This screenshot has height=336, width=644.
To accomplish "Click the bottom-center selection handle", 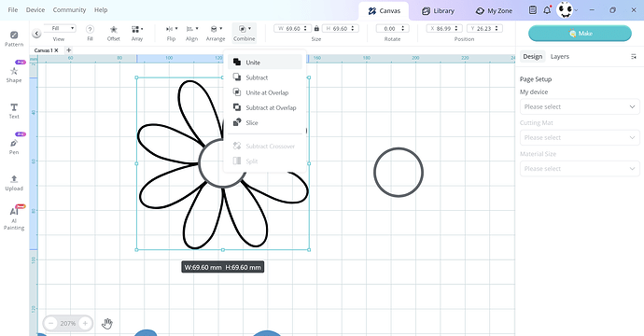I will click(x=223, y=249).
